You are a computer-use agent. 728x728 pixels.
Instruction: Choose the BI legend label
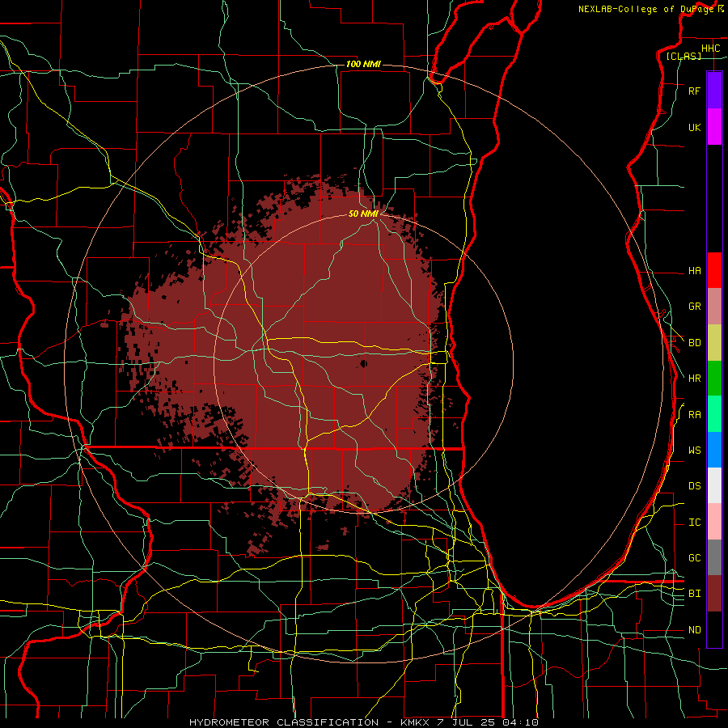(694, 594)
